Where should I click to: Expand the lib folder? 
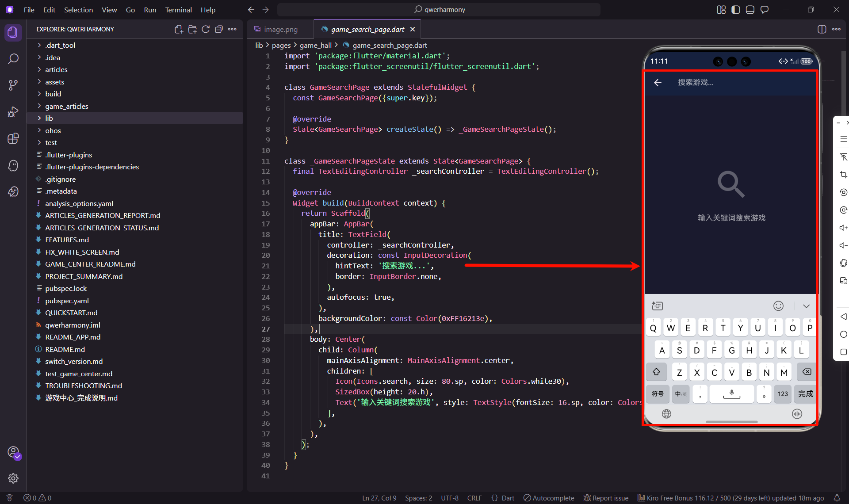pos(49,118)
